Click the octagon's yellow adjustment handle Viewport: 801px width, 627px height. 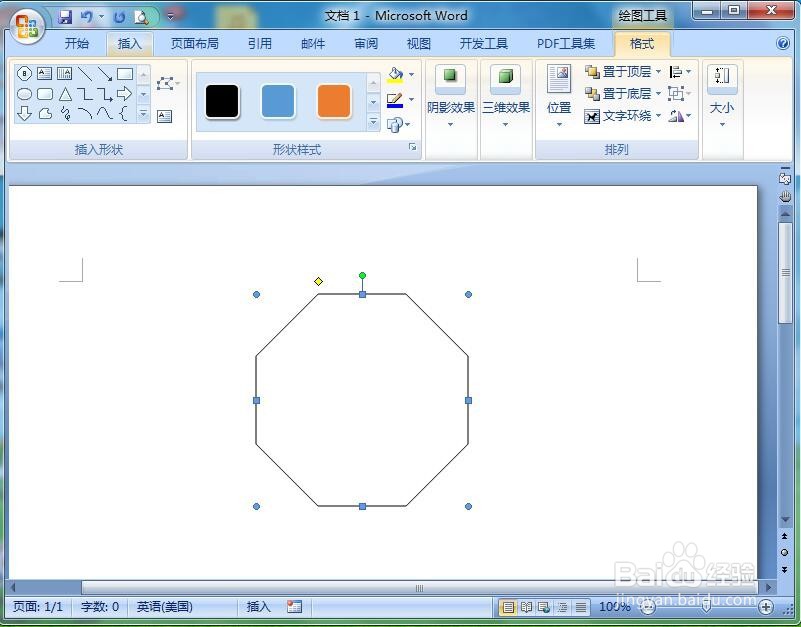pos(318,281)
